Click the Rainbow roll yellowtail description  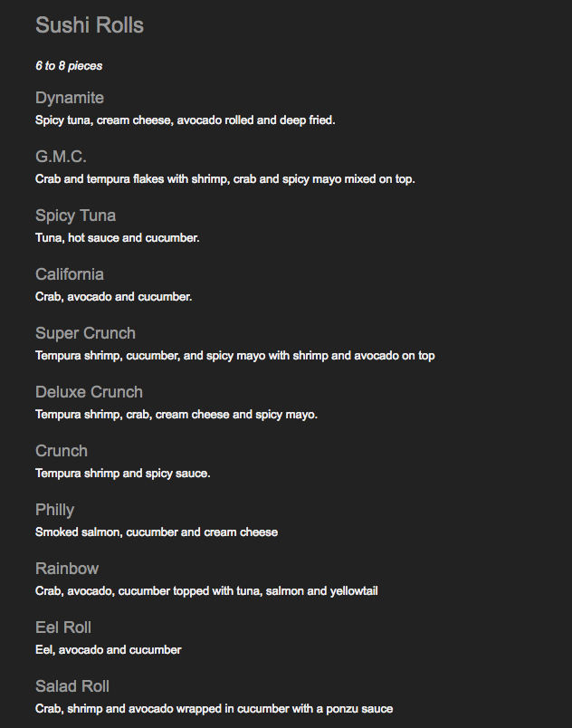206,590
